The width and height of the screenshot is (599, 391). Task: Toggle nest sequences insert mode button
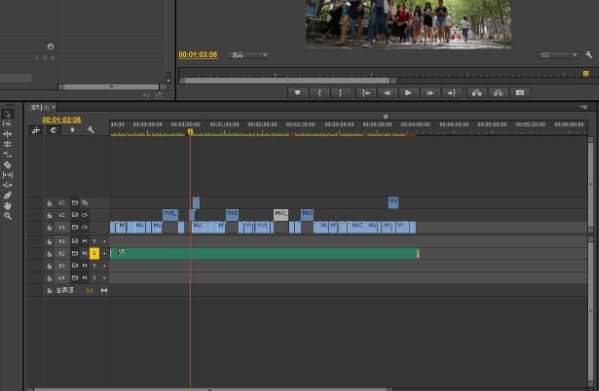pyautogui.click(x=36, y=130)
